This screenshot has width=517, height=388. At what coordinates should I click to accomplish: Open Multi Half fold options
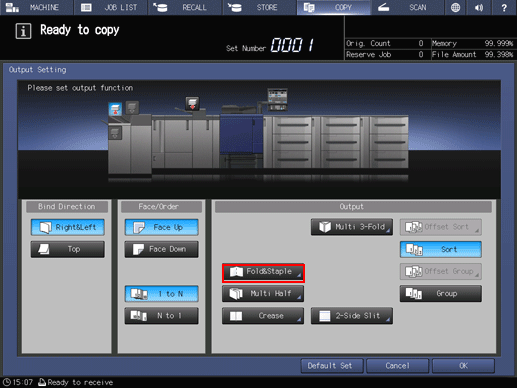pos(263,294)
